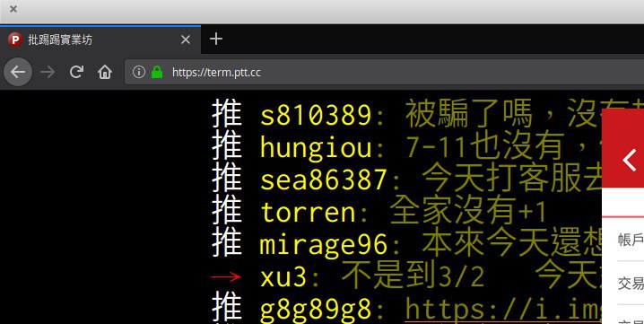The image size is (644, 324).
Task: Click the browser back arrow button
Action: tap(18, 72)
